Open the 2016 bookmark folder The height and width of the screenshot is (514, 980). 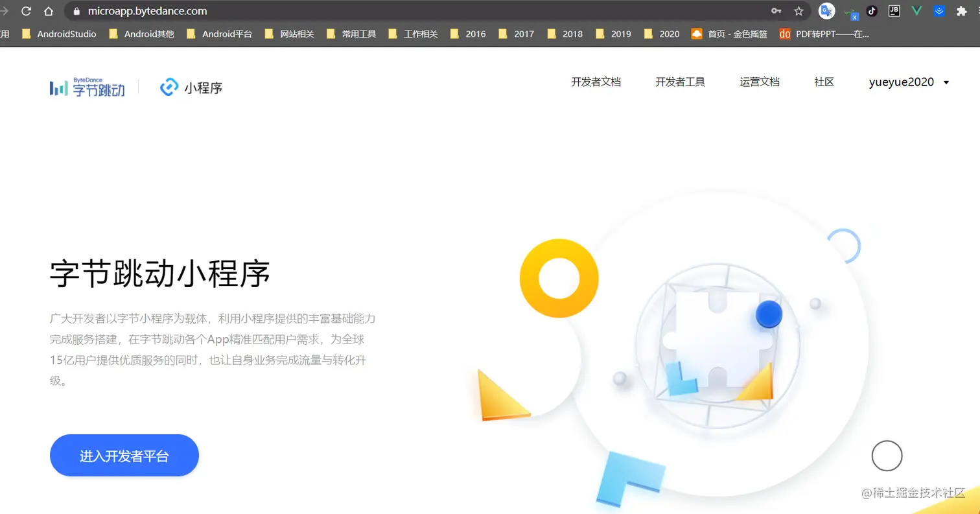coord(468,34)
